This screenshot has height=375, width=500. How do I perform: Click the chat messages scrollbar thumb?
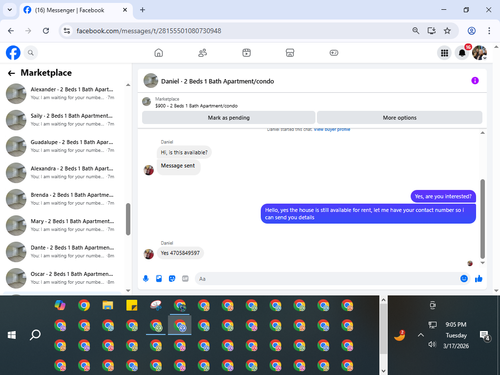coord(482,219)
